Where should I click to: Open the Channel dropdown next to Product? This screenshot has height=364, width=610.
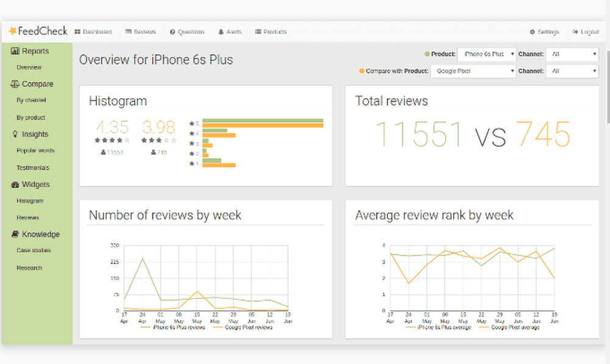(572, 54)
